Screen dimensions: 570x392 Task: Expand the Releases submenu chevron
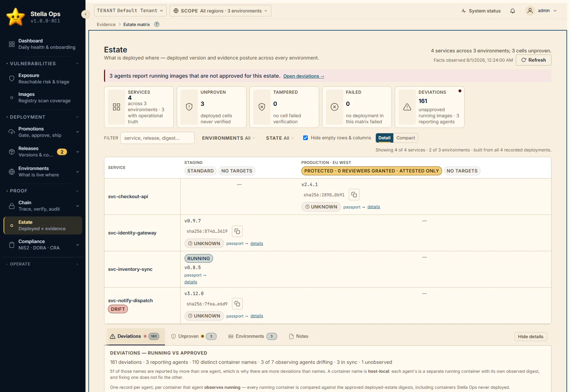pos(77,152)
